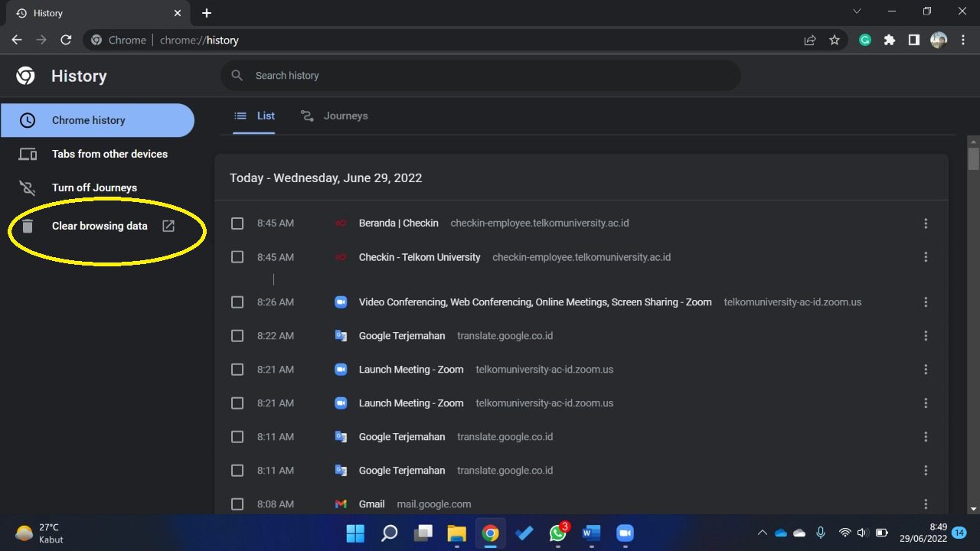Click the browser forward arrow

pyautogui.click(x=41, y=40)
